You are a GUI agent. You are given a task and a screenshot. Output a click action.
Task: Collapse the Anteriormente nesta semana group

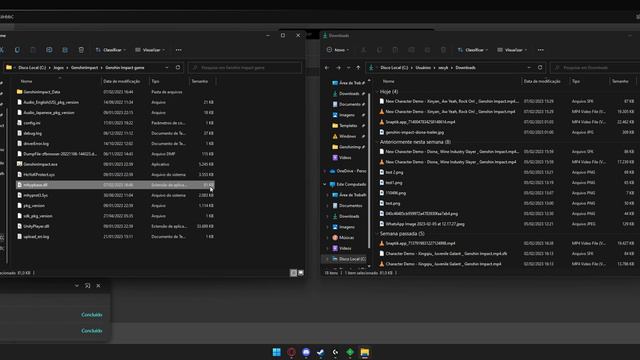pyautogui.click(x=377, y=142)
